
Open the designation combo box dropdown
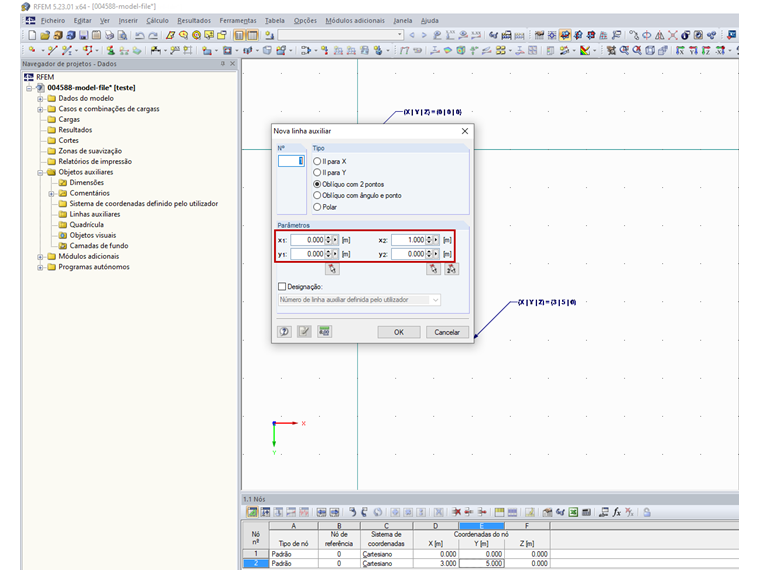click(x=435, y=300)
